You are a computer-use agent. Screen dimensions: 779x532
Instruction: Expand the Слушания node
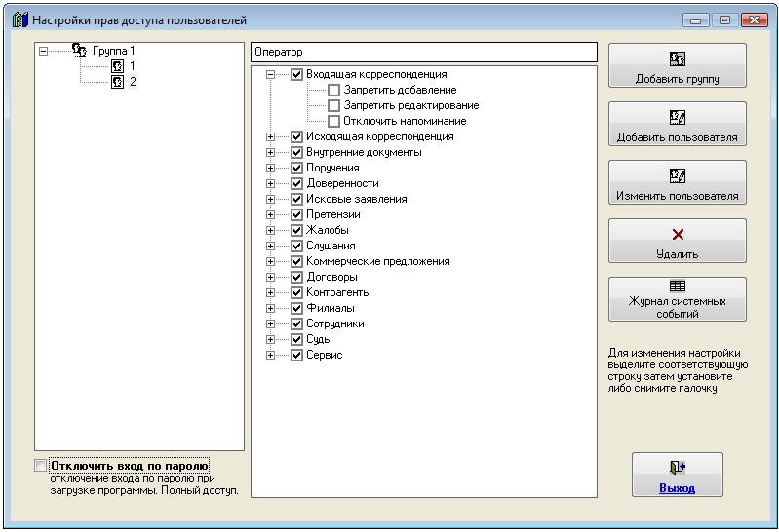[270, 246]
